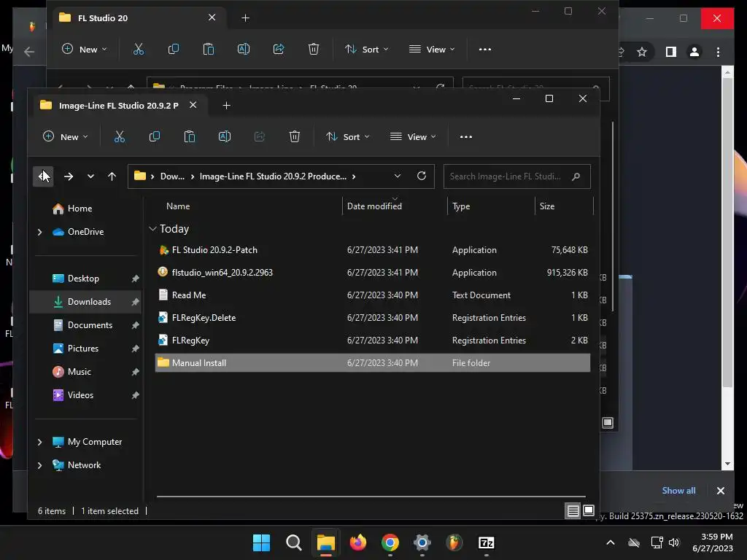Open 7-Zip from the taskbar
Screen dimensions: 747x560
pyautogui.click(x=486, y=542)
